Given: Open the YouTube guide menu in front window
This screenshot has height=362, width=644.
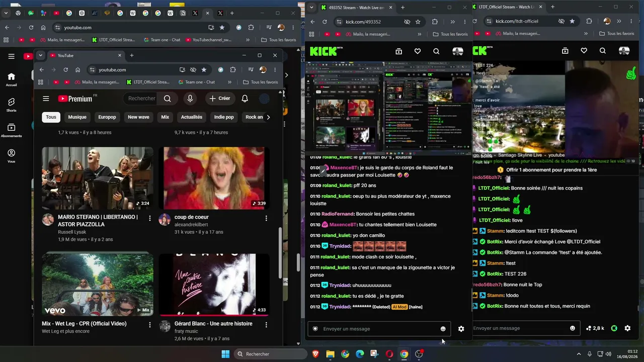Looking at the screenshot, I should 46,99.
